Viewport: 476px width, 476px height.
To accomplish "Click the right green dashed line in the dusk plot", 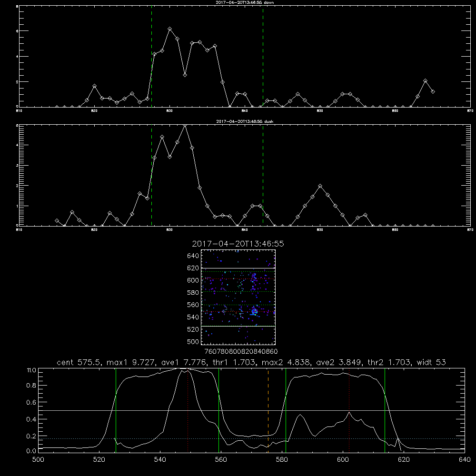I will [x=263, y=175].
